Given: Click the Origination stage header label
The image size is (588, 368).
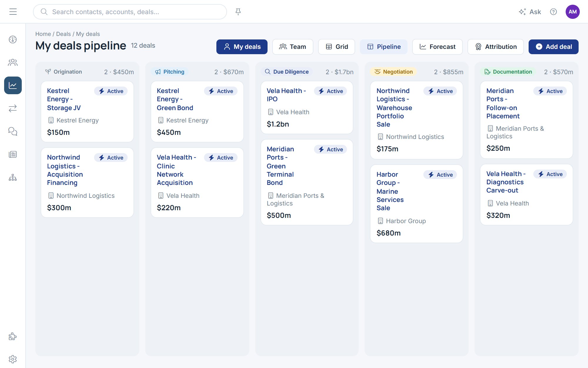Looking at the screenshot, I should [x=64, y=72].
